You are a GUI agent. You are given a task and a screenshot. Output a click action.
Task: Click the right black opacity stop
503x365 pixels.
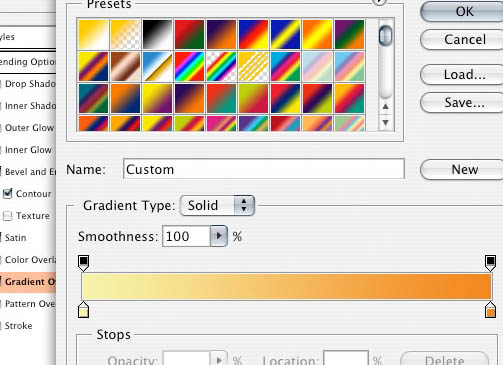tap(490, 263)
